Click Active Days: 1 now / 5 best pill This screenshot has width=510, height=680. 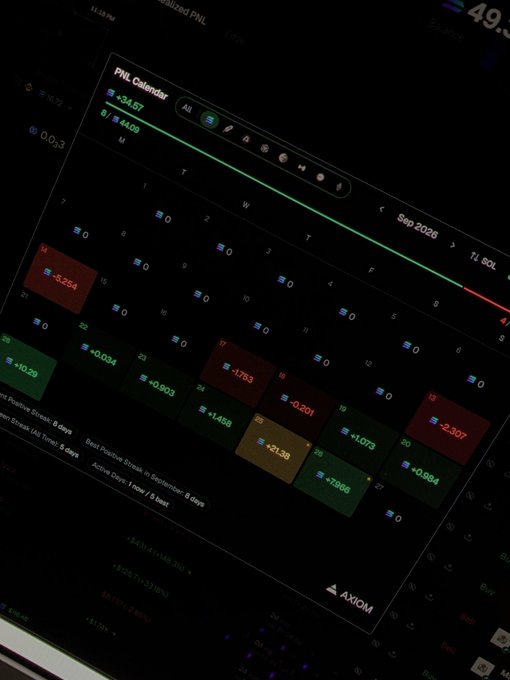coord(129,485)
